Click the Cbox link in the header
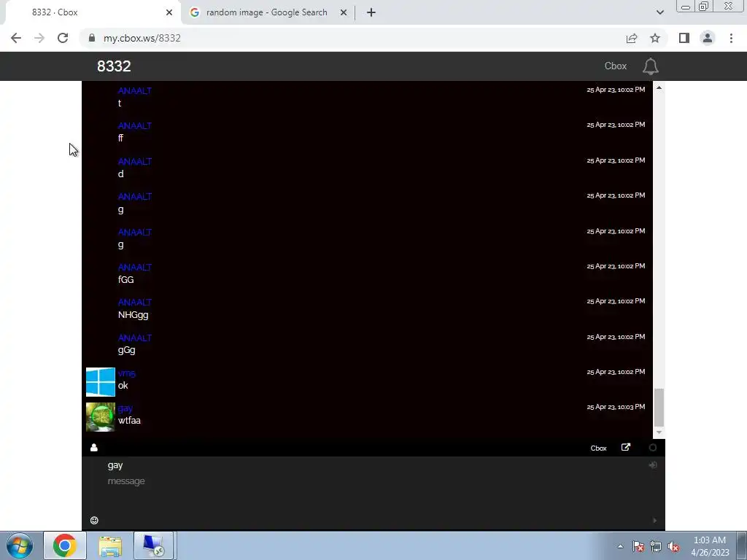Image resolution: width=747 pixels, height=560 pixels. (616, 66)
